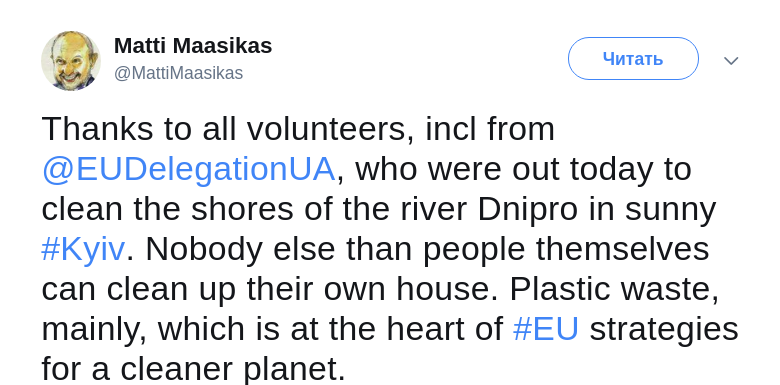Open the #Kyiv hashtag
This screenshot has height=385, width=780.
pos(83,250)
